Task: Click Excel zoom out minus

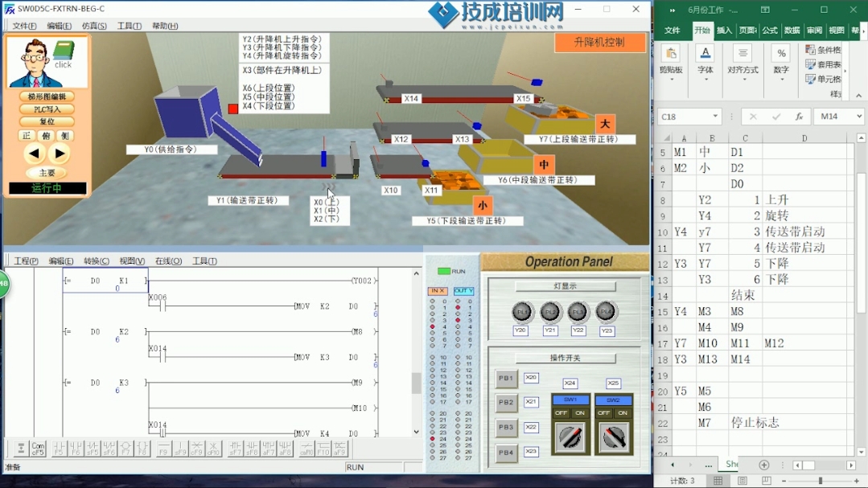Action: (784, 481)
